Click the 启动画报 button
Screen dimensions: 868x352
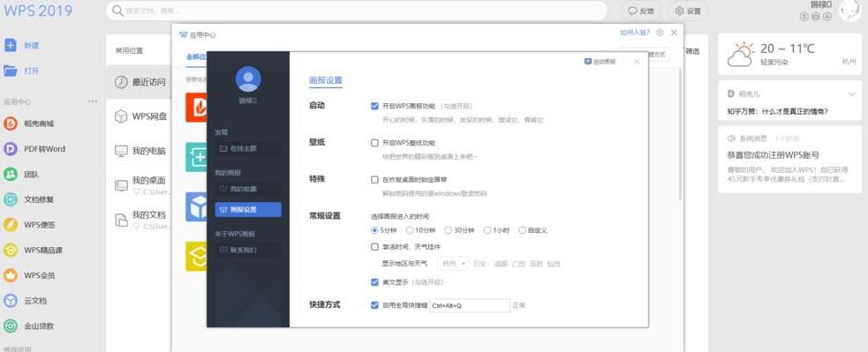600,62
